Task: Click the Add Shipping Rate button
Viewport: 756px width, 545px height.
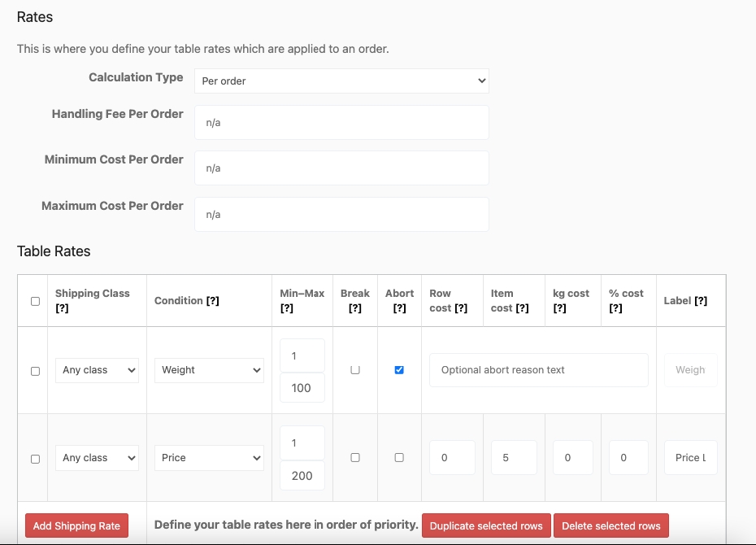Action: (76, 525)
